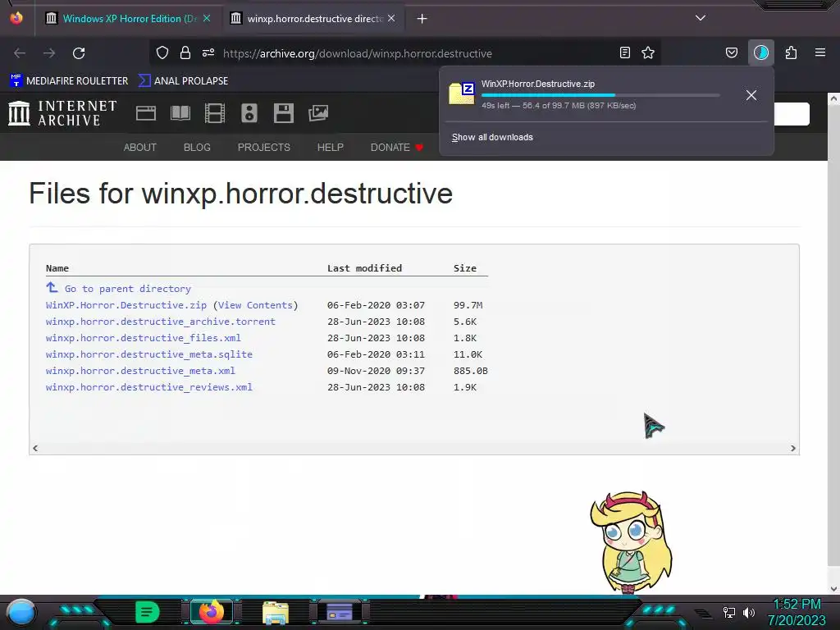The image size is (840, 630).
Task: Open the Texts book icon
Action: 180,113
